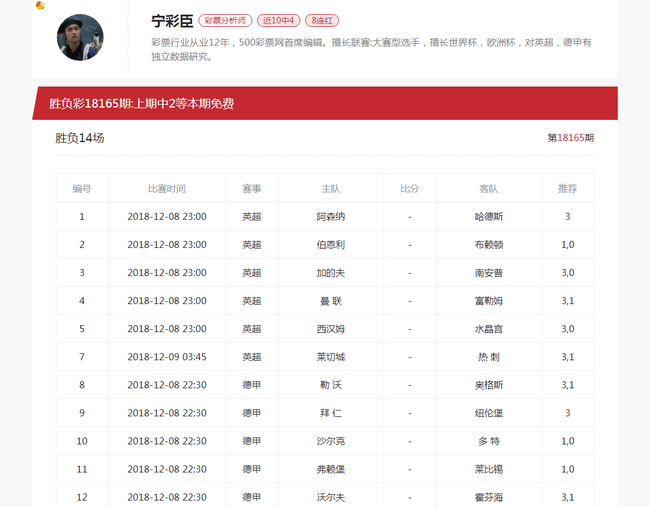Select away team 布赖顿
This screenshot has width=650, height=507.
(489, 245)
